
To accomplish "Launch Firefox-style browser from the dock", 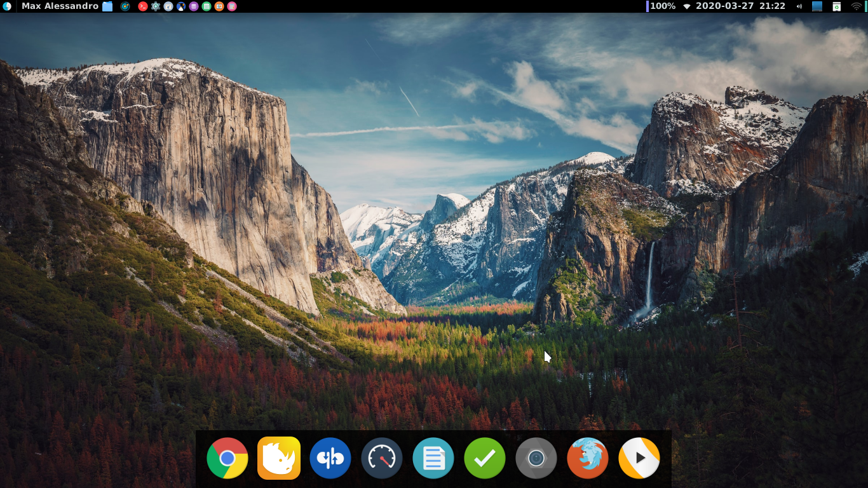I will (x=588, y=458).
